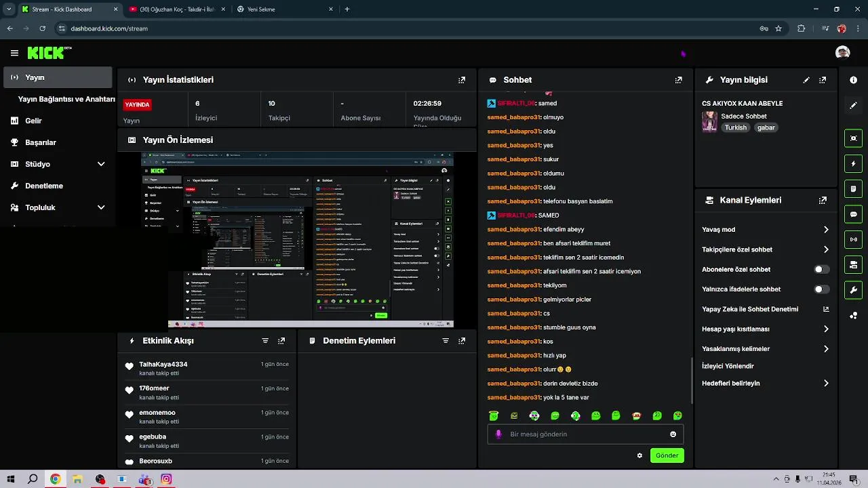Edit stream info using the Yayın bilgisi pencil
Viewport: 868px width, 488px height.
point(806,80)
